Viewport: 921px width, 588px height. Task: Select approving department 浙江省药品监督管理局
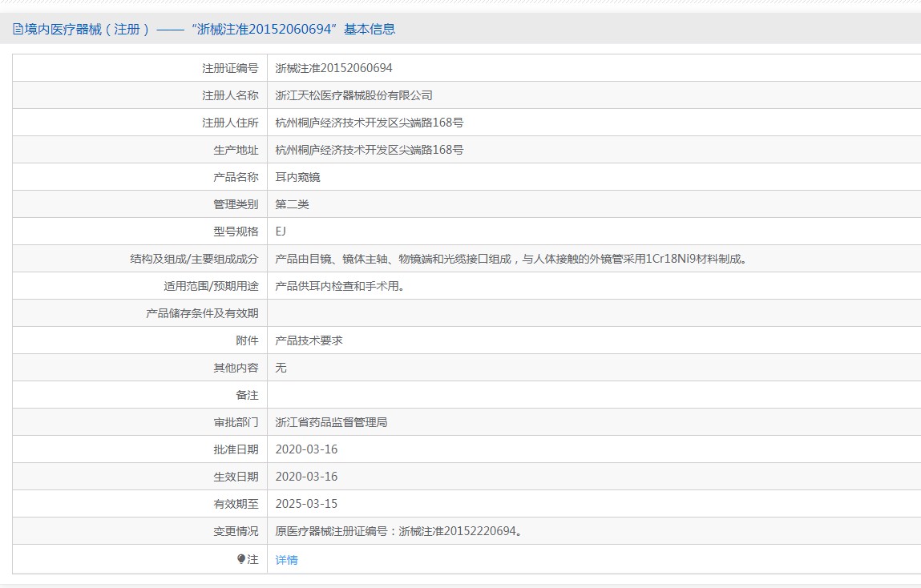[x=331, y=422]
